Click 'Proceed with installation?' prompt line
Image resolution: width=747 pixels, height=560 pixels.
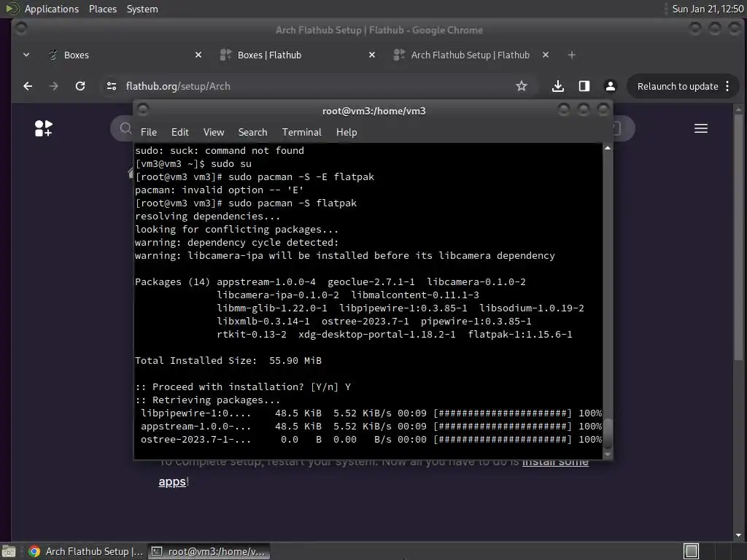243,387
